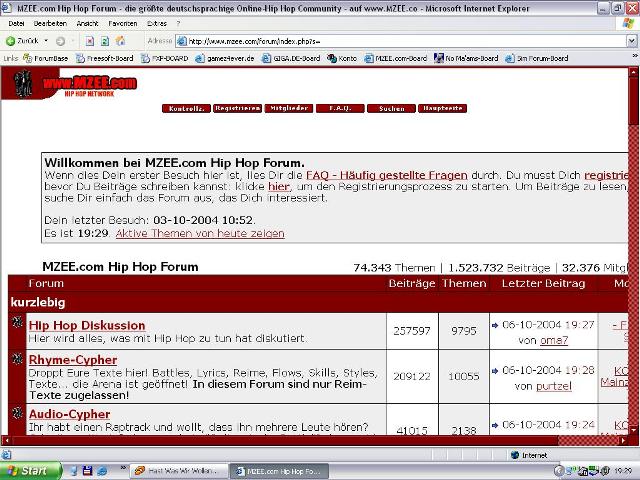Expand the address bar dropdown

[631, 41]
